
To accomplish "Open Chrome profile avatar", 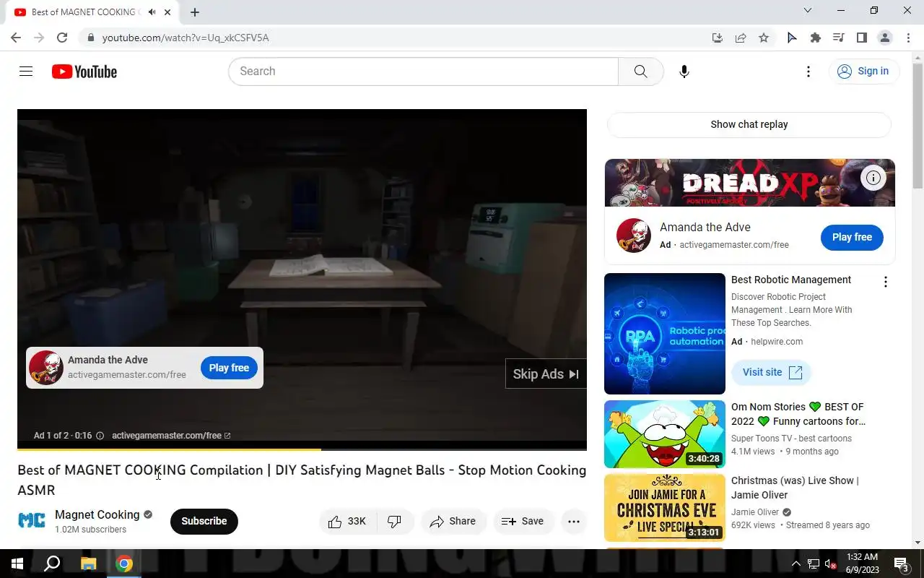I will click(x=885, y=38).
